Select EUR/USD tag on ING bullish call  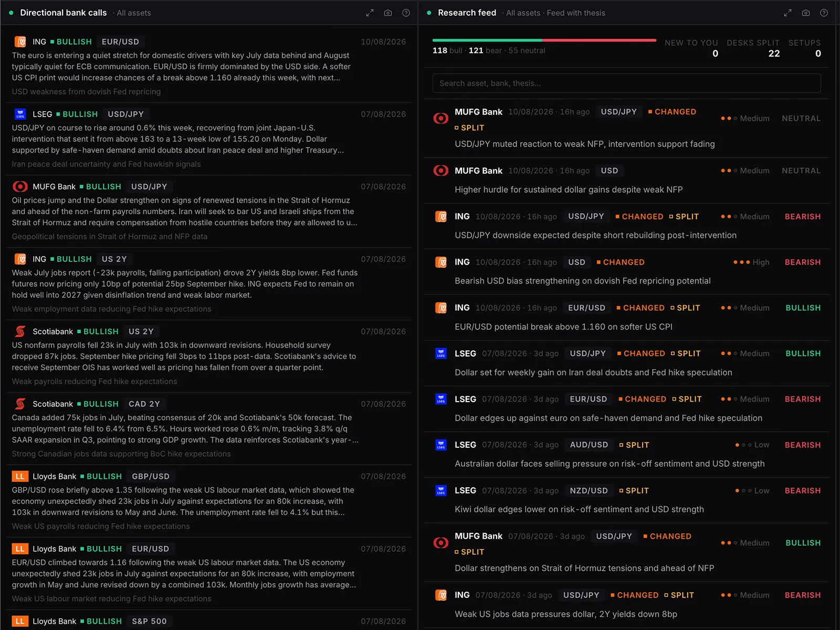[120, 41]
